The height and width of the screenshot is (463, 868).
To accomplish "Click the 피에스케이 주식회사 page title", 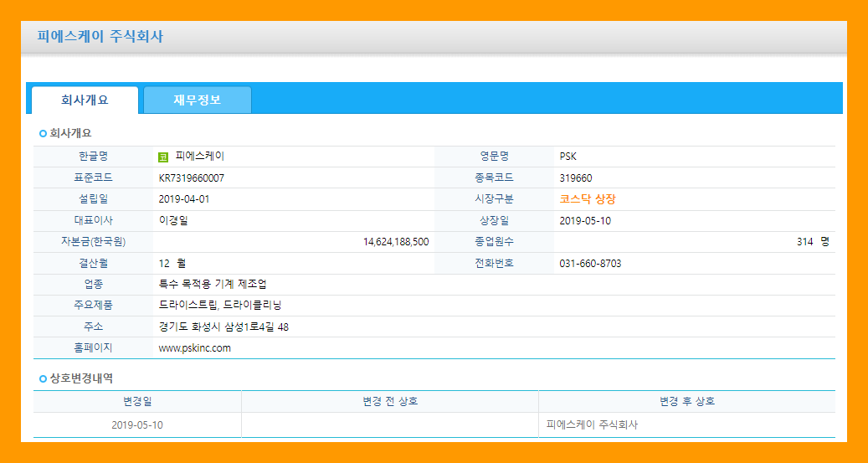I will pos(100,37).
